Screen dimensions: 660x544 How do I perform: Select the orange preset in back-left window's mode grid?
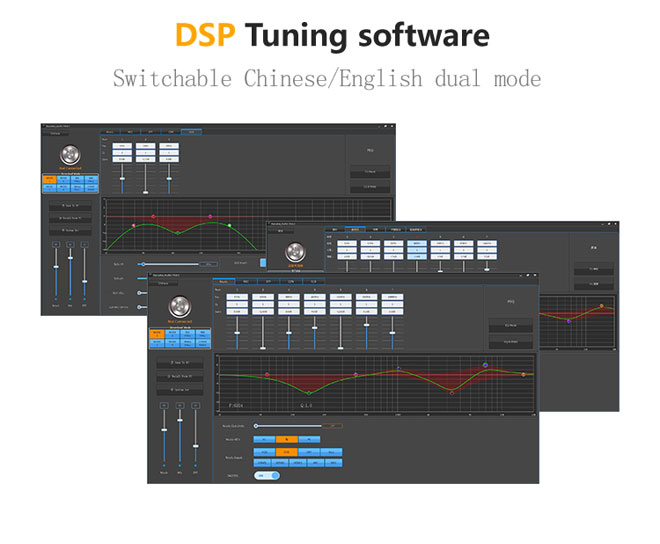click(49, 180)
